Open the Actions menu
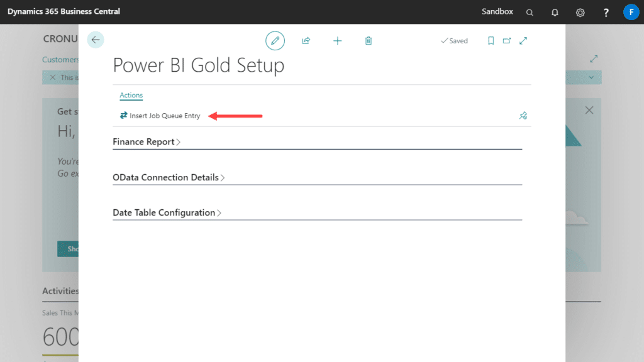The height and width of the screenshot is (362, 644). (x=131, y=95)
